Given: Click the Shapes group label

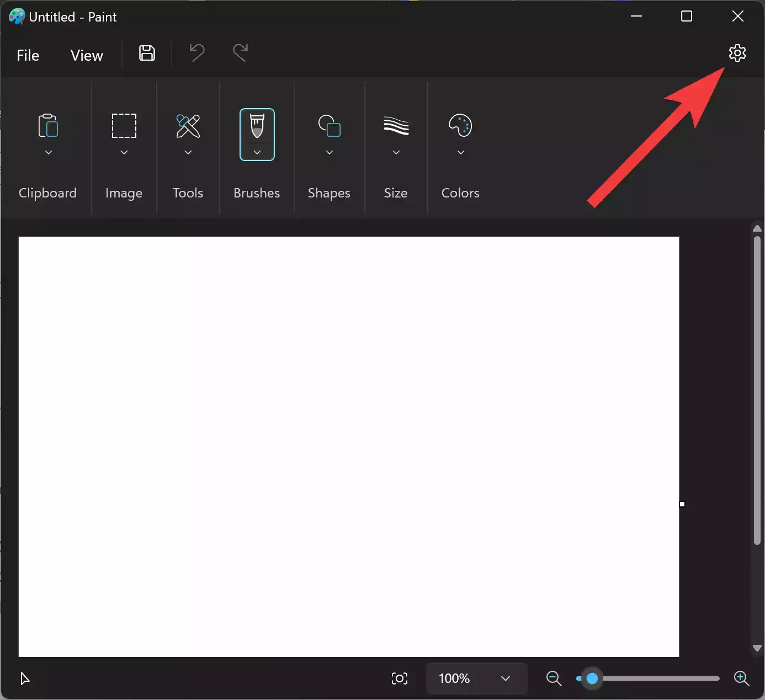Looking at the screenshot, I should (329, 193).
